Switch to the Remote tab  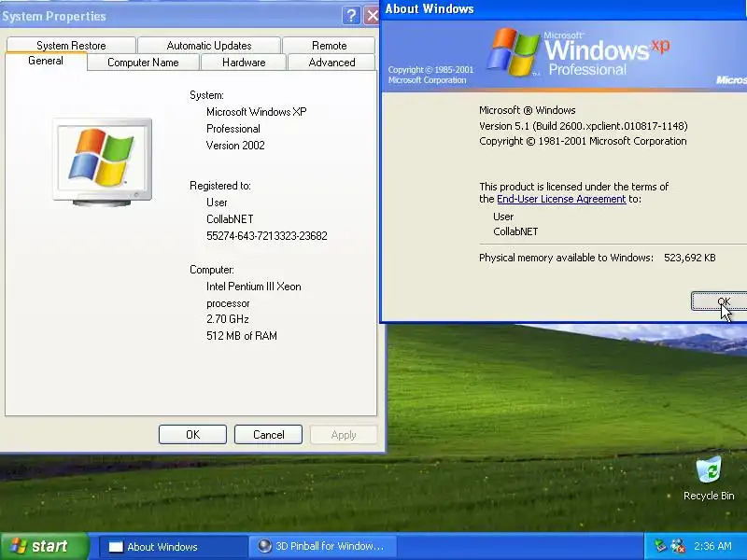click(x=329, y=45)
